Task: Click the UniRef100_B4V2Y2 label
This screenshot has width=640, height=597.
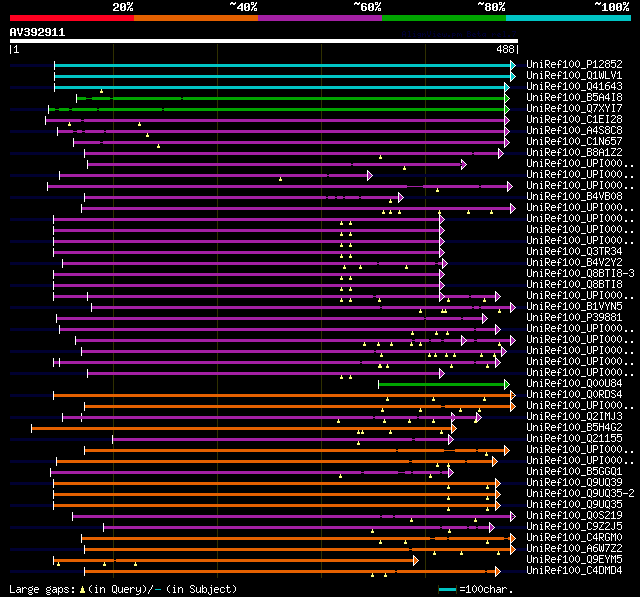Action: pos(574,263)
